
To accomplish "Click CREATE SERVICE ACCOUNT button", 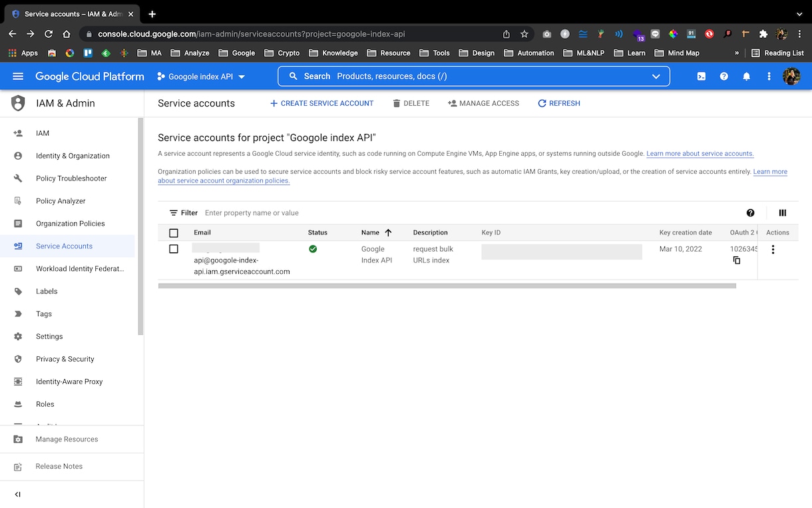I will (321, 103).
